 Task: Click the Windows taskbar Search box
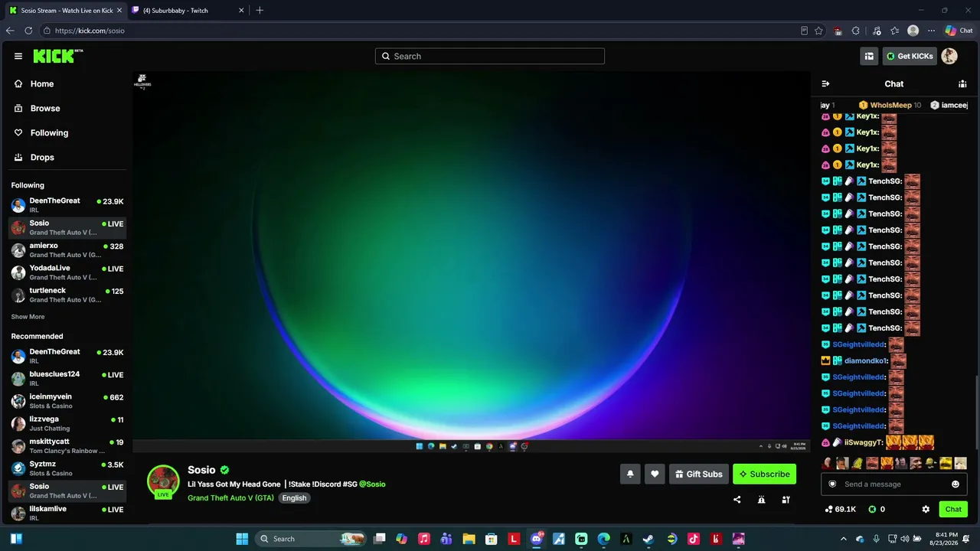click(311, 539)
